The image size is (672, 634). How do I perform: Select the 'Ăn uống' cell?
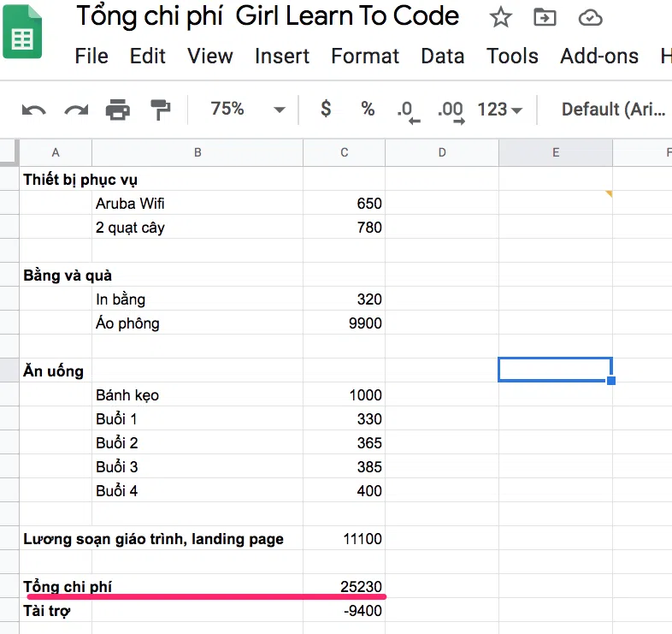[x=56, y=371]
